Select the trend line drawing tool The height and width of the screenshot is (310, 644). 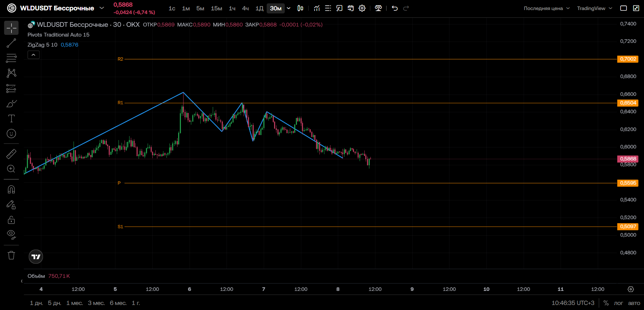11,43
